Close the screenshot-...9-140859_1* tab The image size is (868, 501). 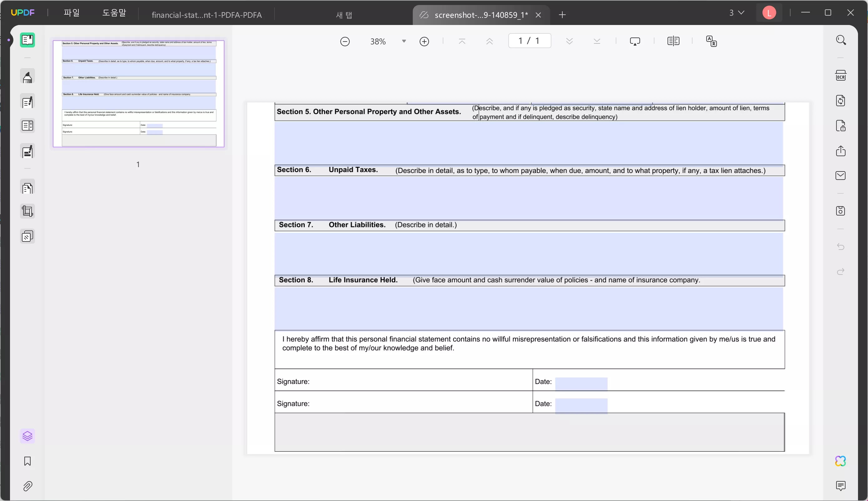(x=539, y=15)
